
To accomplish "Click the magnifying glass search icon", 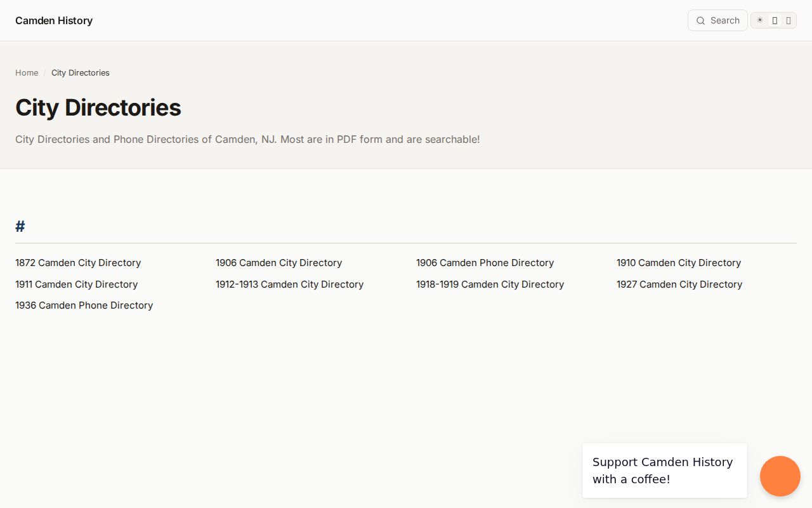I will point(700,20).
